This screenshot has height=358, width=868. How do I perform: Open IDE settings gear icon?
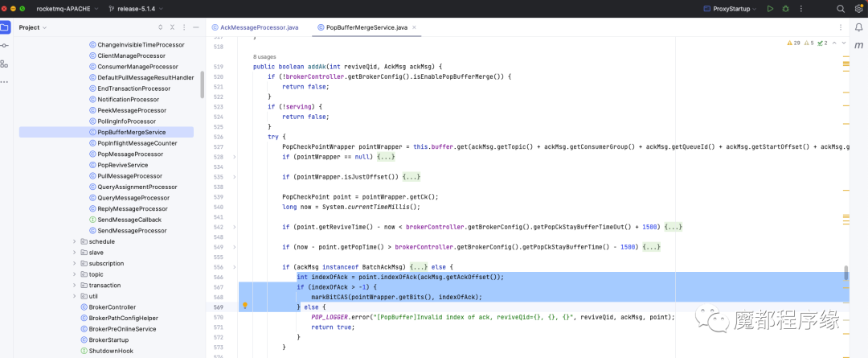click(858, 9)
